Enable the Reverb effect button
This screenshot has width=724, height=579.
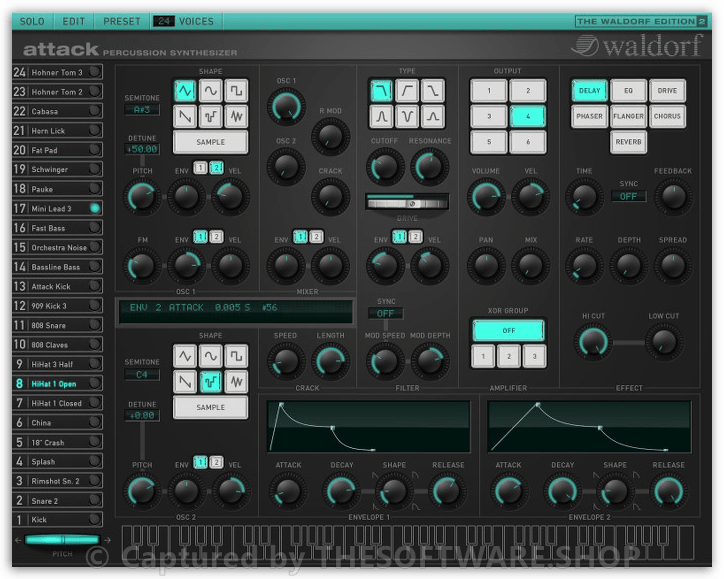pyautogui.click(x=629, y=142)
